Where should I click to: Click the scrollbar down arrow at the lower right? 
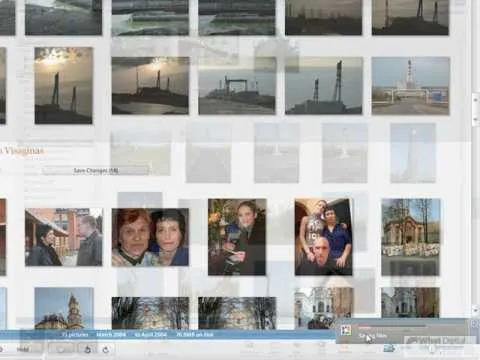pos(476,310)
